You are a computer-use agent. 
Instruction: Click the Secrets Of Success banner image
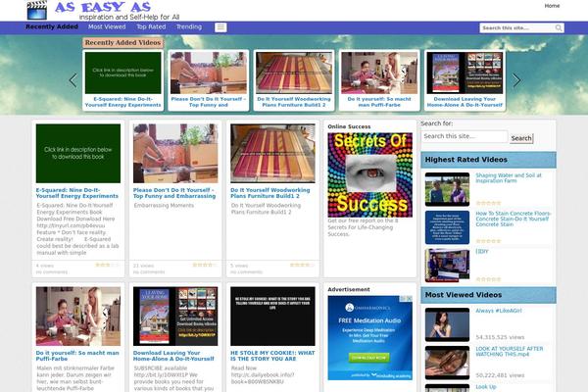[x=370, y=175]
